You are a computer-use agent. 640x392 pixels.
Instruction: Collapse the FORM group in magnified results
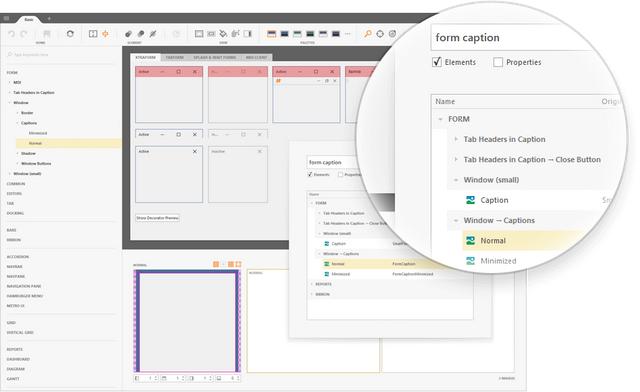tap(440, 119)
